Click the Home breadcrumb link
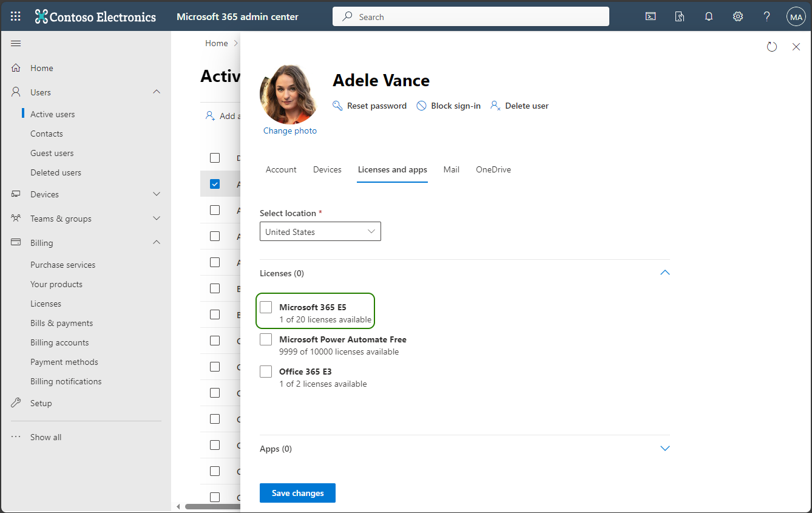 click(x=217, y=43)
